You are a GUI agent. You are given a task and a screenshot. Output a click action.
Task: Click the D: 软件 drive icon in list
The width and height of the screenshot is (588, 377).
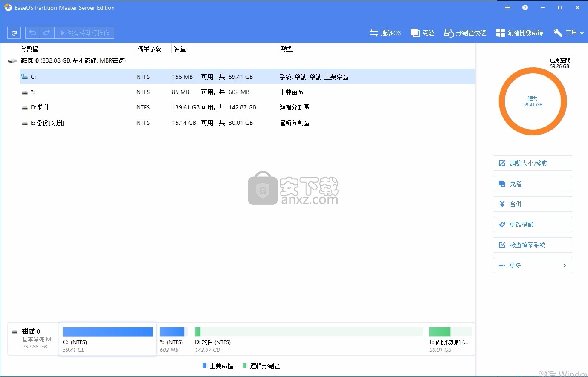pyautogui.click(x=25, y=108)
